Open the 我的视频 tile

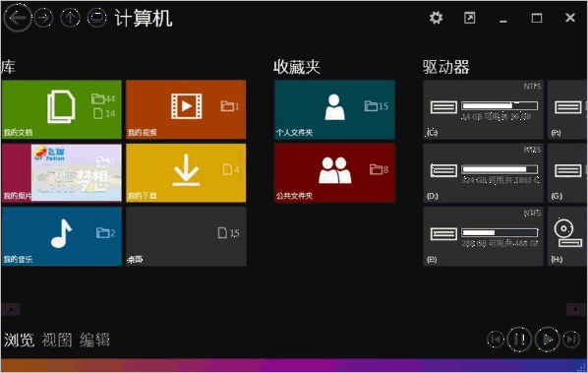point(186,109)
